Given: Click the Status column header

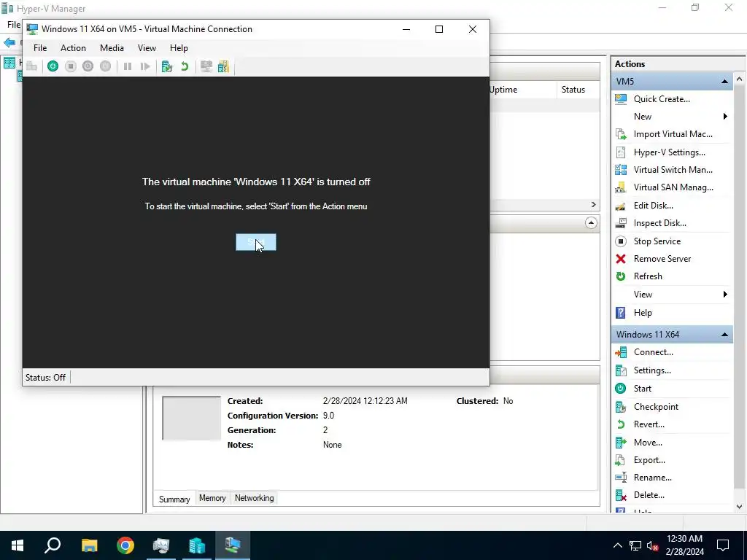Looking at the screenshot, I should [578, 90].
